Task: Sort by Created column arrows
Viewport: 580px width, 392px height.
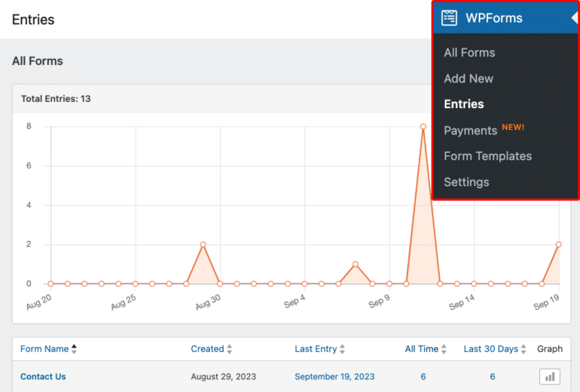Action: pyautogui.click(x=230, y=349)
